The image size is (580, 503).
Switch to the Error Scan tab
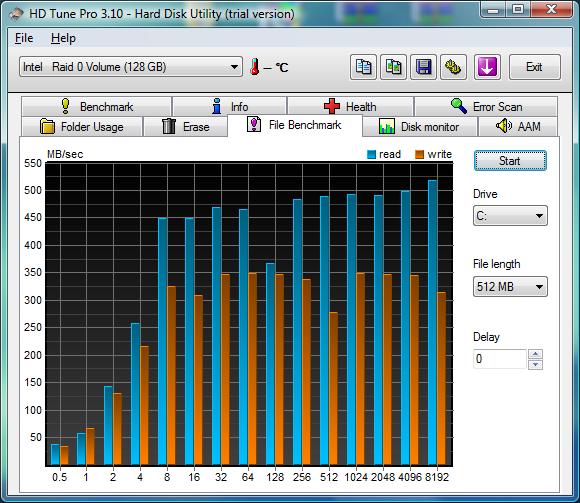coord(486,107)
